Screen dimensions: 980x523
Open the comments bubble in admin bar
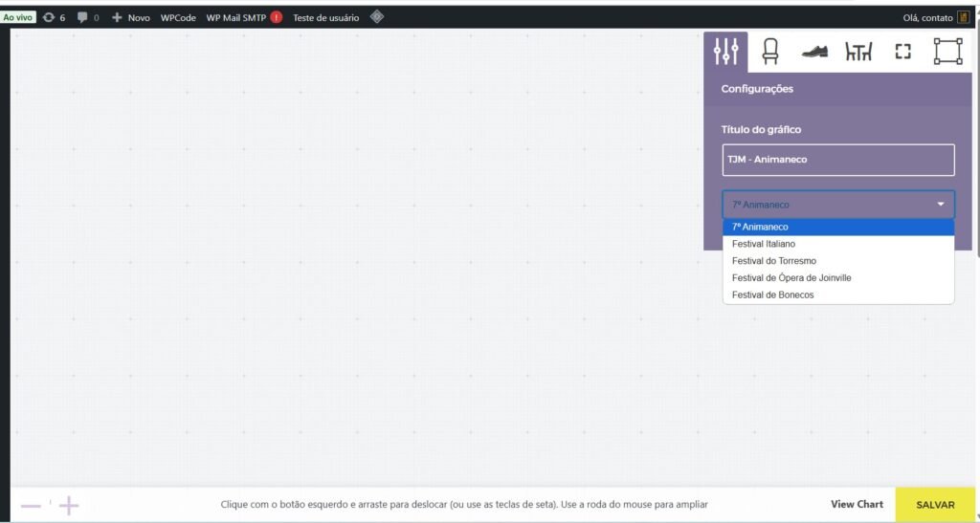pos(88,17)
